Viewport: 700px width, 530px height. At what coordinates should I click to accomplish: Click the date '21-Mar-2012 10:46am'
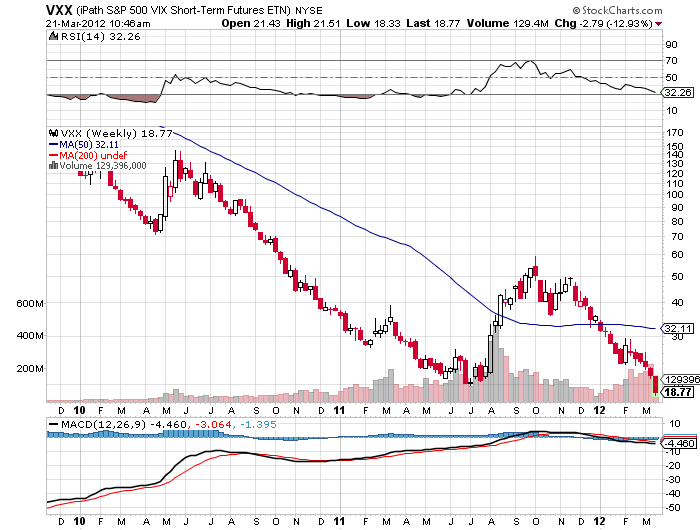[98, 24]
